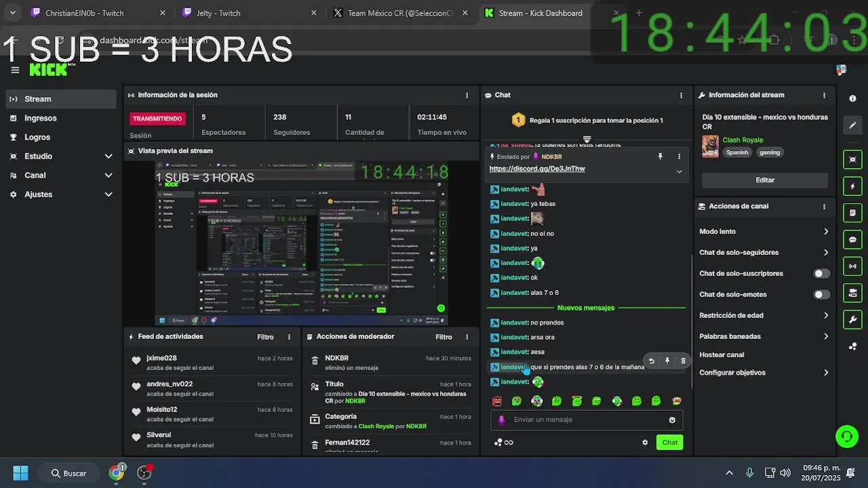
Task: Open chat settings gear icon
Action: [x=645, y=443]
